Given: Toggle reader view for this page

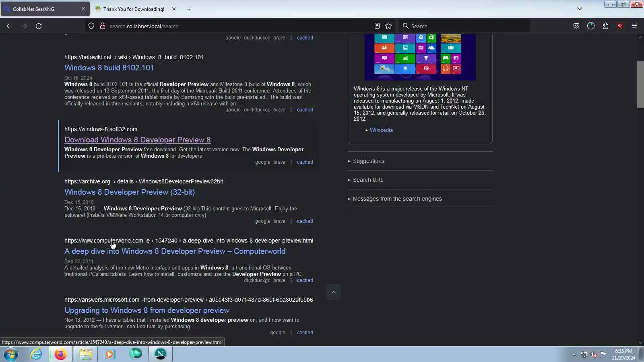Looking at the screenshot, I should pyautogui.click(x=377, y=26).
